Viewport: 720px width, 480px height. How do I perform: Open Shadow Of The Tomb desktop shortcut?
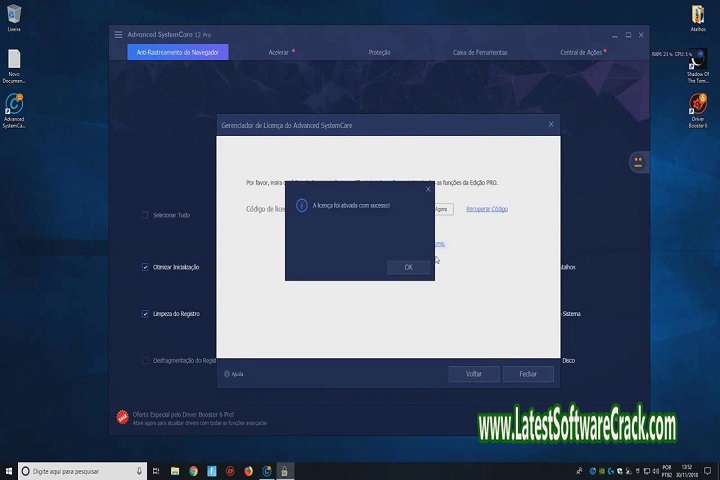698,67
